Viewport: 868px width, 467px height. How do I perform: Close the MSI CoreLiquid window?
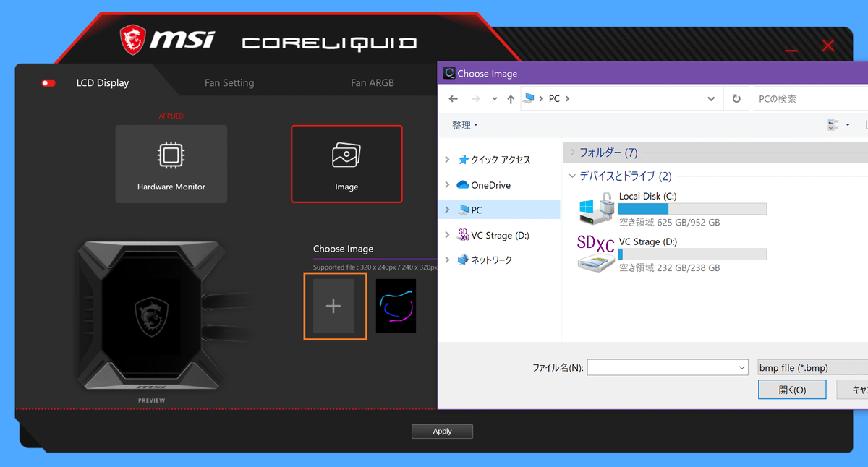click(828, 46)
